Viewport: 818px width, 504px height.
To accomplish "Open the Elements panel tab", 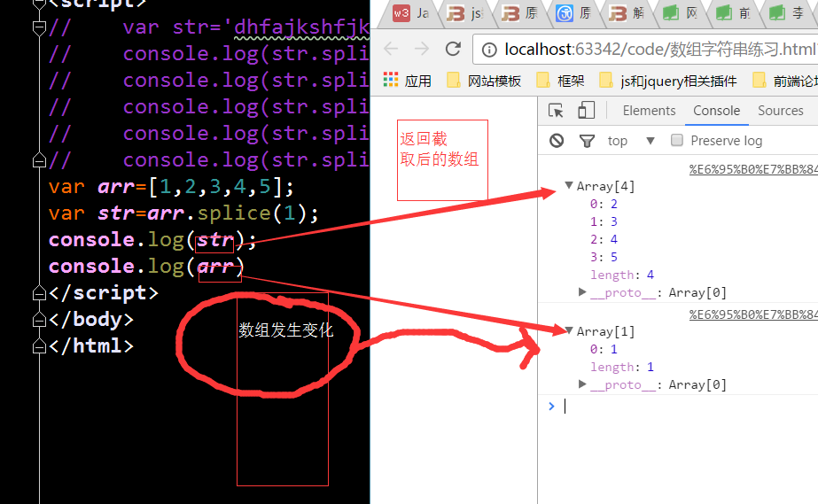I will tap(649, 111).
